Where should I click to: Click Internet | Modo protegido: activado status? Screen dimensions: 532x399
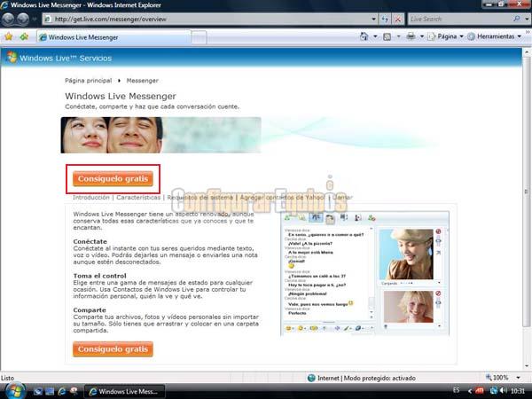362,378
